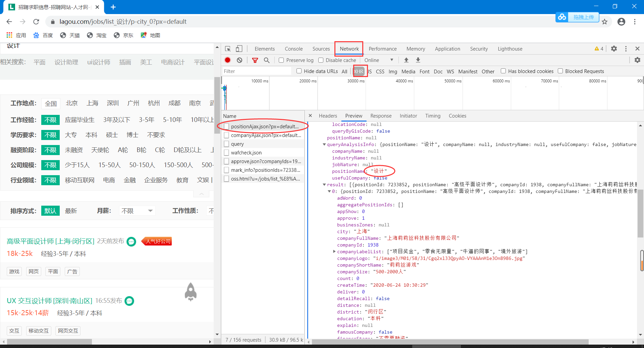Open network search magnifier
Image resolution: width=644 pixels, height=348 pixels.
pos(267,60)
